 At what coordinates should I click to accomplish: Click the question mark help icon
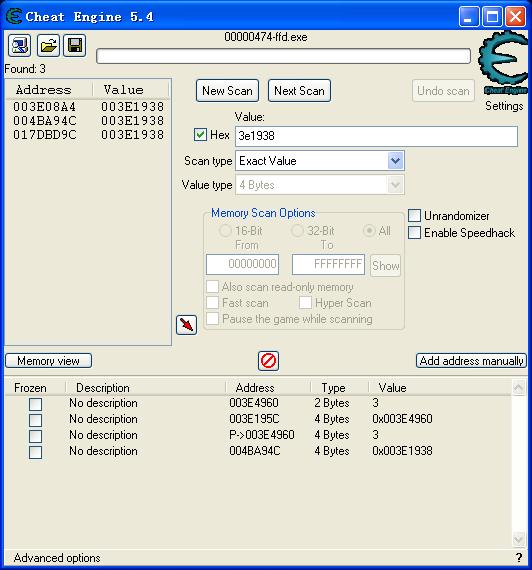(519, 557)
